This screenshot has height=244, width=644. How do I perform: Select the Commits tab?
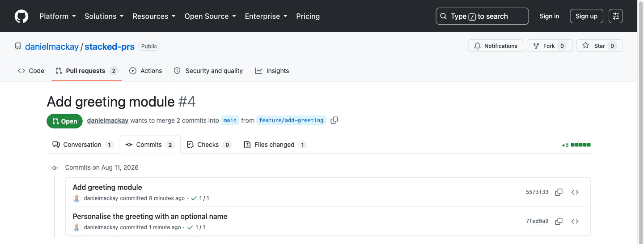click(150, 145)
